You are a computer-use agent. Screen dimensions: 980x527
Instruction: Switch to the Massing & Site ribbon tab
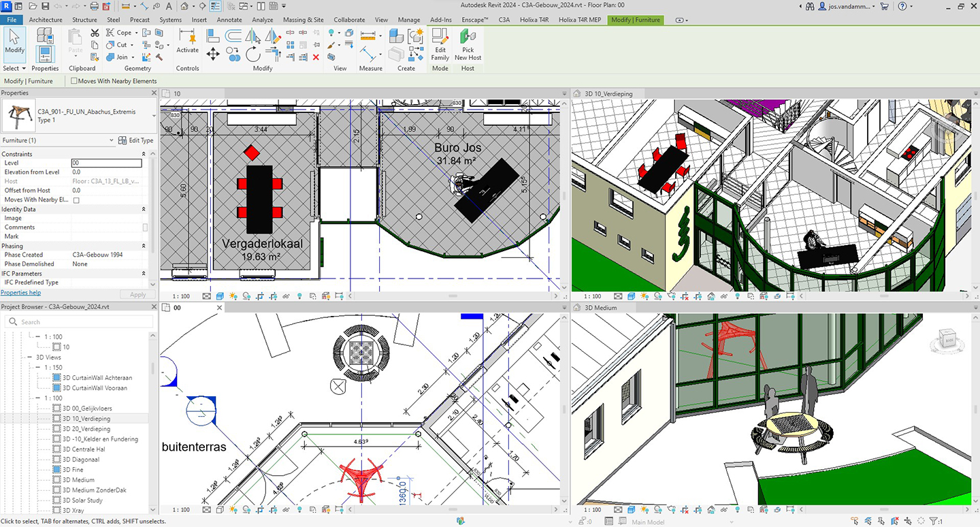tap(304, 20)
